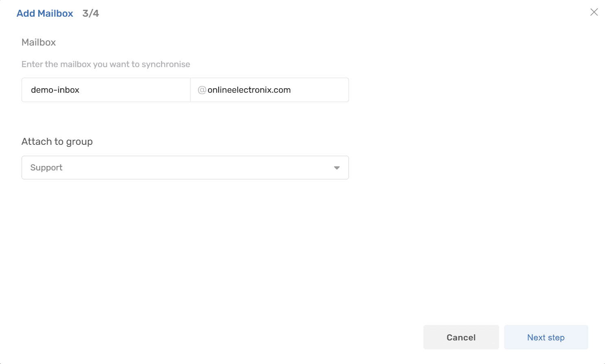The height and width of the screenshot is (364, 605).
Task: Close the Add Mailbox dialog
Action: 594,12
